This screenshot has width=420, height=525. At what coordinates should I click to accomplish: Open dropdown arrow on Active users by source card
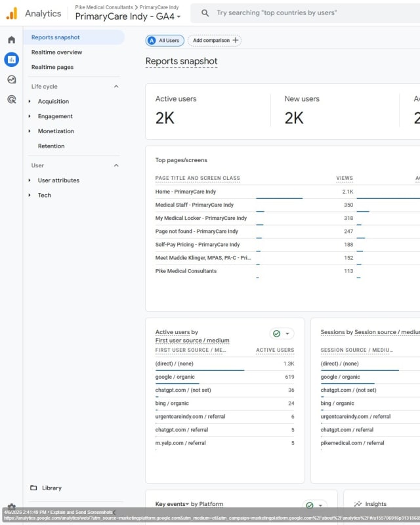click(287, 333)
